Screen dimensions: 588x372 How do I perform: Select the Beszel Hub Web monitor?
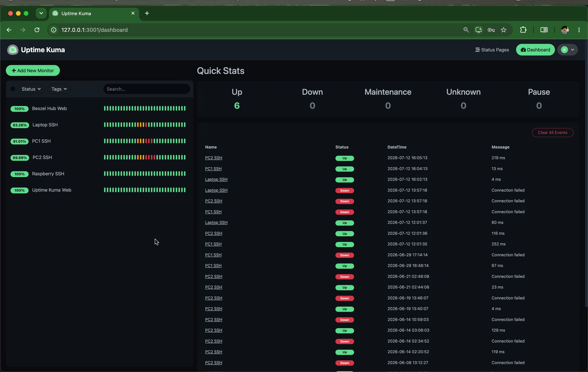pos(99,109)
